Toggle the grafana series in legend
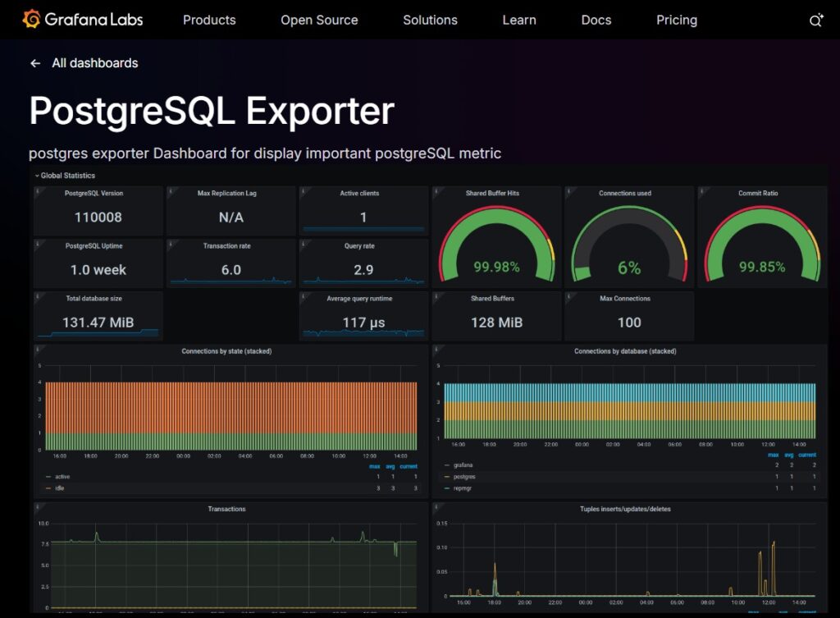The height and width of the screenshot is (618, 840). tap(463, 465)
